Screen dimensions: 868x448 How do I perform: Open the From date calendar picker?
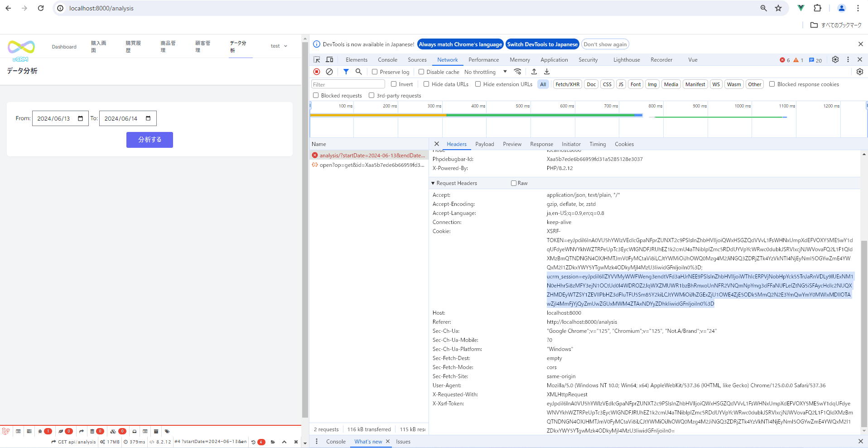(81, 118)
